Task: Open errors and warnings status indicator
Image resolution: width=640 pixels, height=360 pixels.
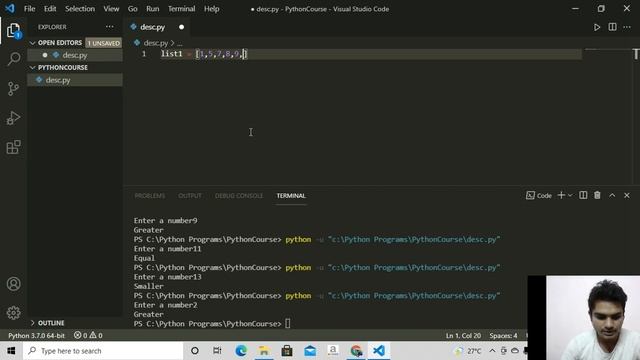Action: tap(88, 336)
